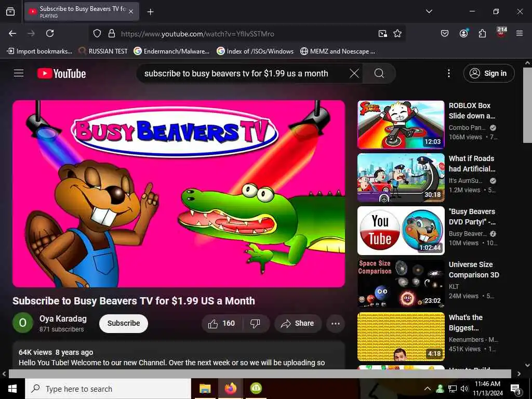532x399 pixels.
Task: Open the tracking protection shield icon
Action: (97, 34)
